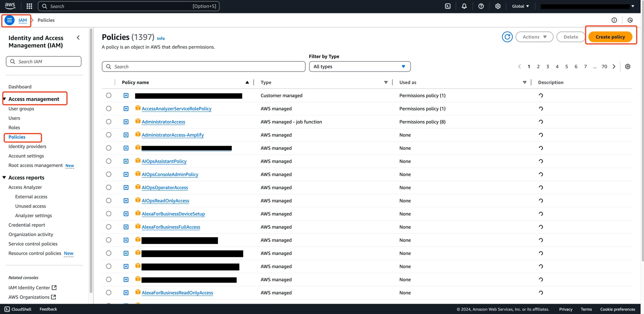644x314 pixels.
Task: Click the Create policy button
Action: 610,37
